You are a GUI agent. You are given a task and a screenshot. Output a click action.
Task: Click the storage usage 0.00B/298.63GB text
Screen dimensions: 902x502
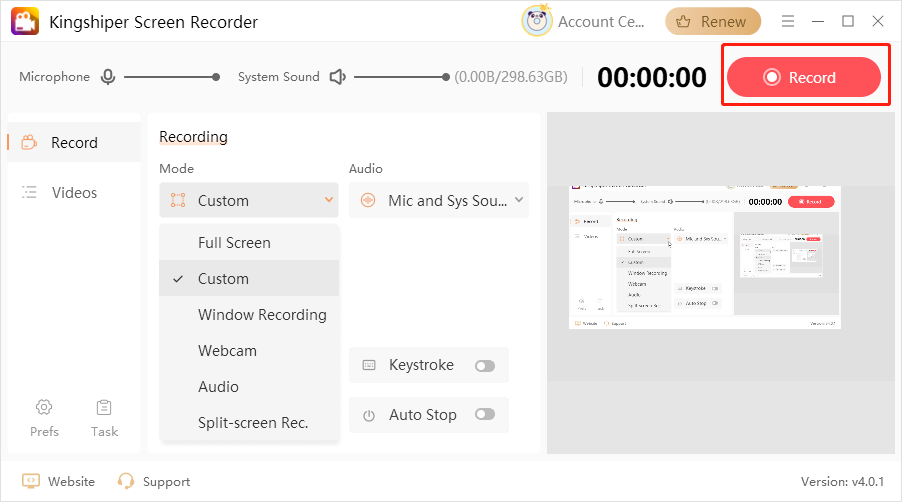(x=511, y=77)
